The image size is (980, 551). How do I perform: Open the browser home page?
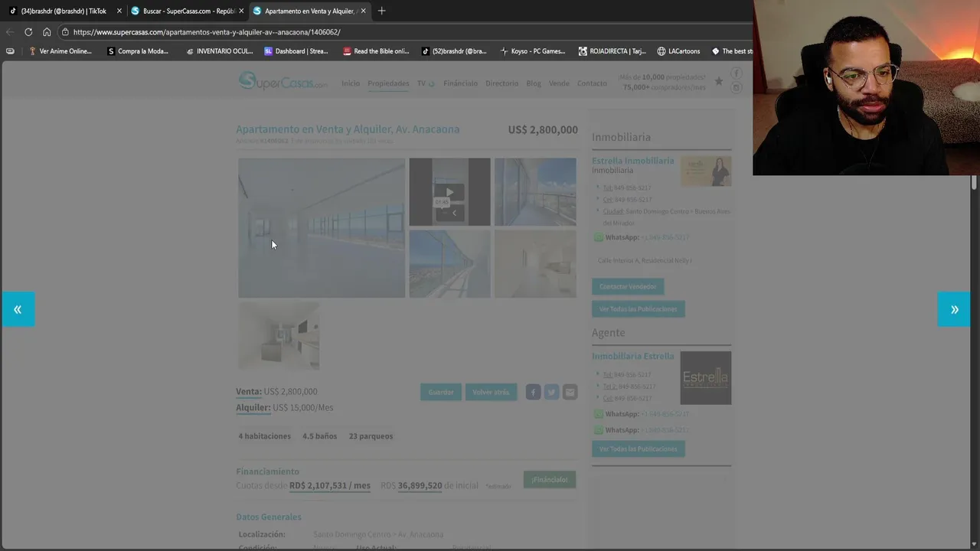coord(47,32)
